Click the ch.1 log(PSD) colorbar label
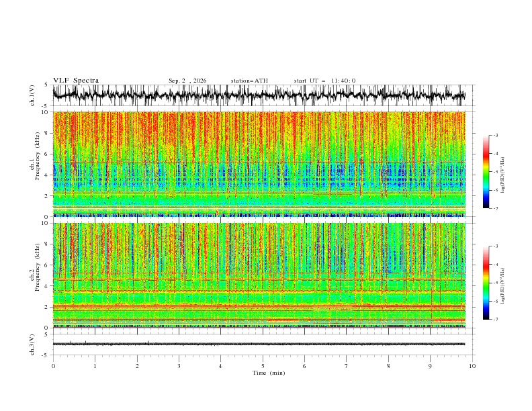Viewport: 532px width, 411px height. [502, 175]
